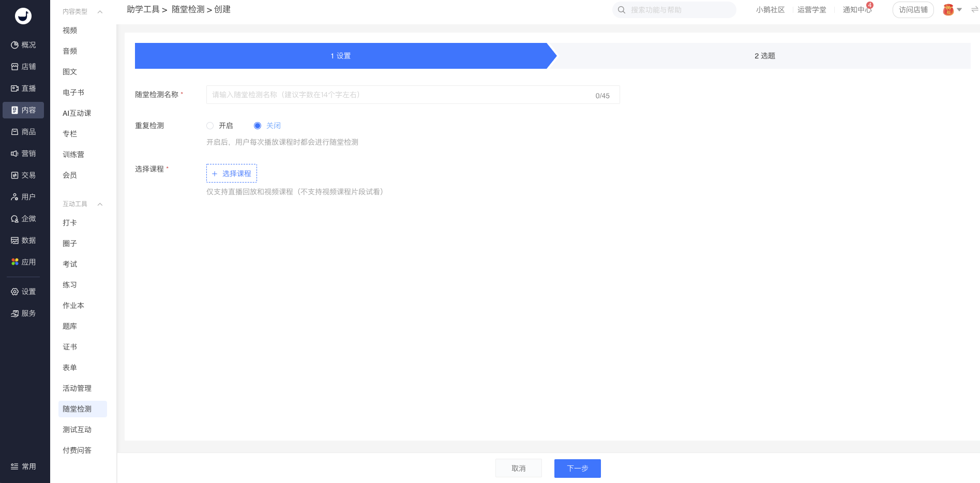Enable 重复检测 by selecting 开启

(210, 126)
